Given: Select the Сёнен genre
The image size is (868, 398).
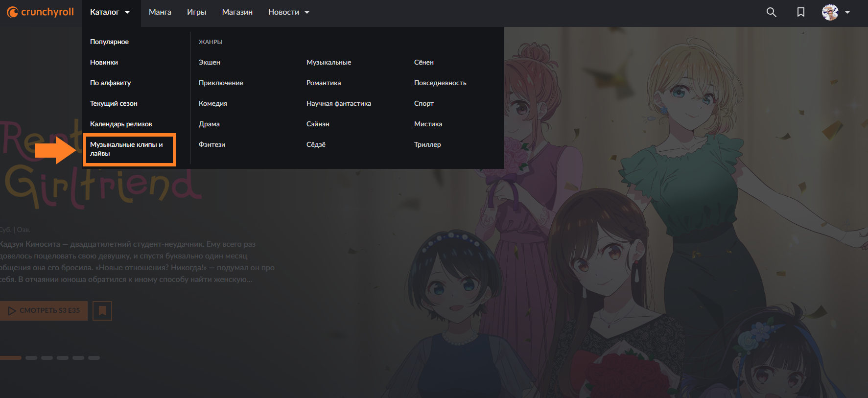Looking at the screenshot, I should click(x=424, y=62).
